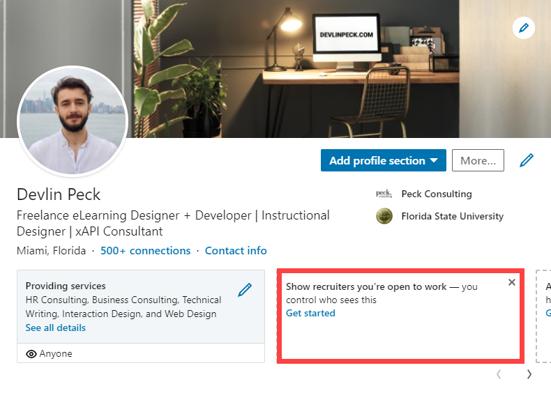Change visibility with Anyone eye icon
Image resolution: width=551 pixels, height=400 pixels.
click(31, 354)
